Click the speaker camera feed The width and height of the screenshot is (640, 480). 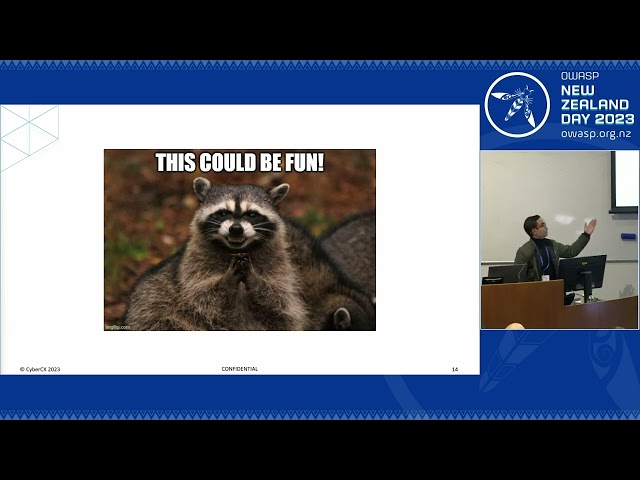pos(560,240)
